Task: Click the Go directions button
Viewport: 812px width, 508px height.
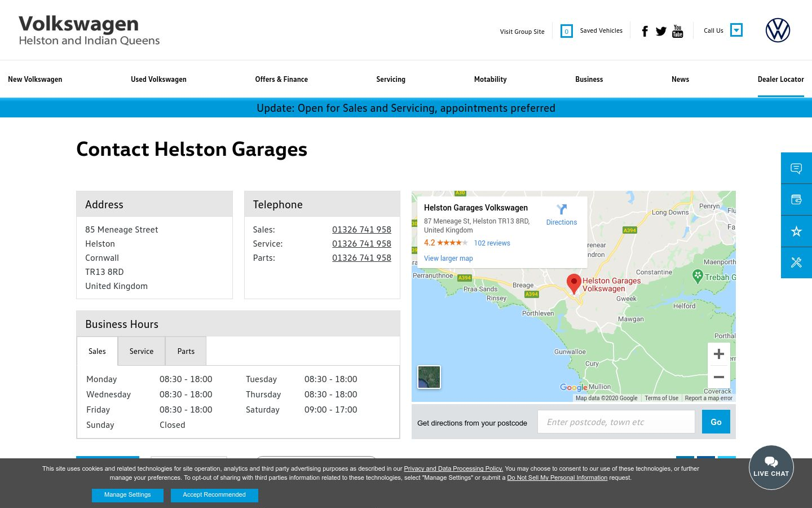Action: (716, 422)
